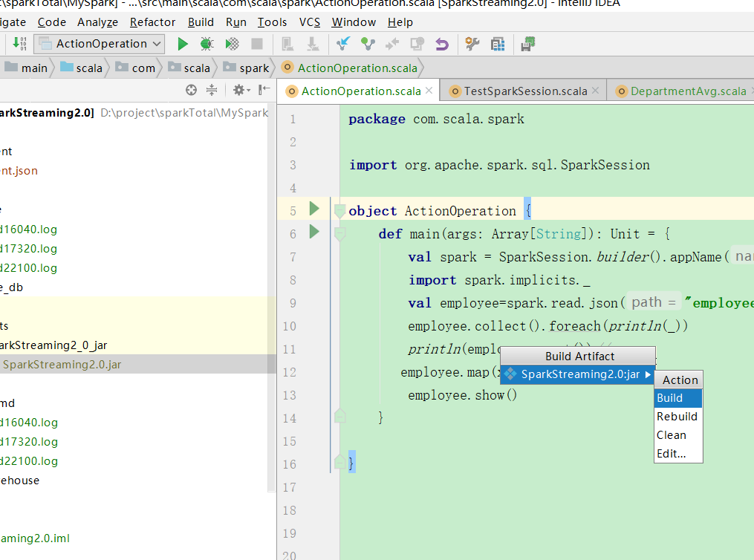Close the ActionOperation.scala tab
The width and height of the screenshot is (754, 560).
pyautogui.click(x=429, y=91)
